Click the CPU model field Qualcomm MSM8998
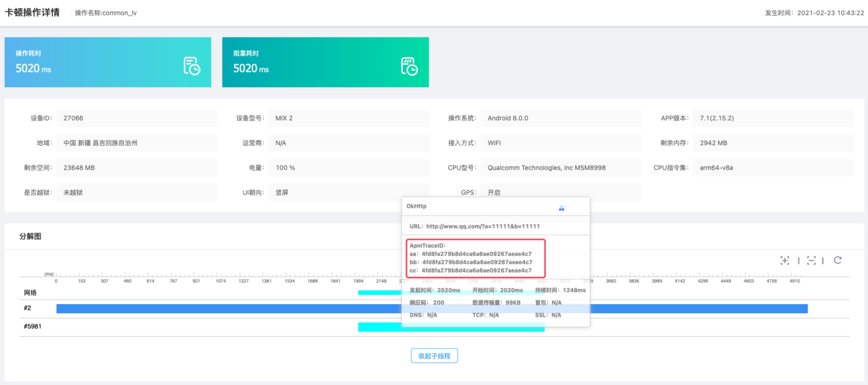 coord(561,168)
